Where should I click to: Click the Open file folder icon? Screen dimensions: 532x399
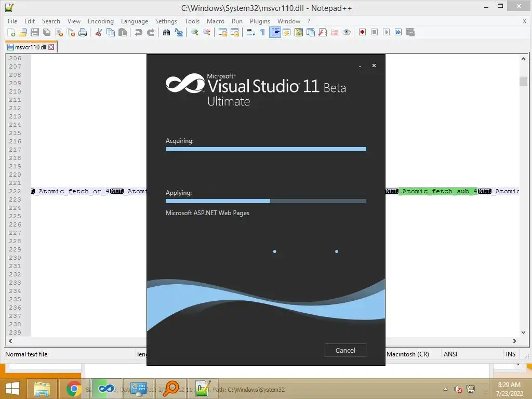[x=23, y=32]
